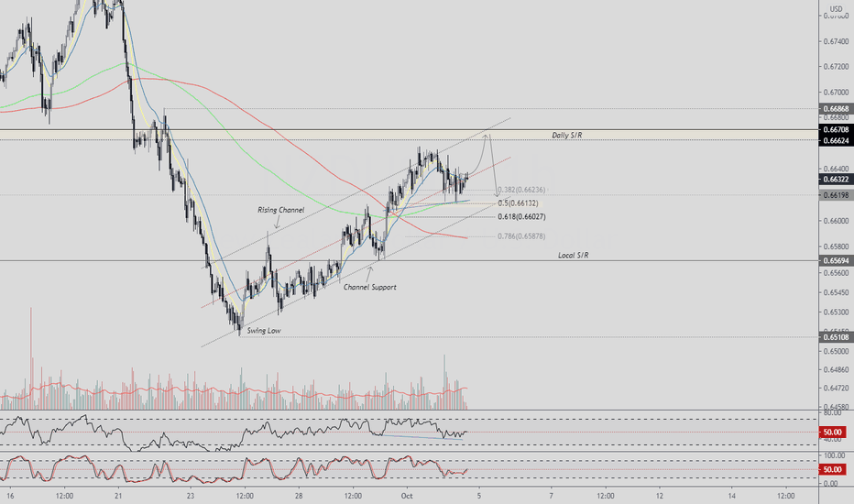Viewport: 854px width, 504px height.
Task: Click the 0.65300 price axis value
Action: pyautogui.click(x=836, y=312)
